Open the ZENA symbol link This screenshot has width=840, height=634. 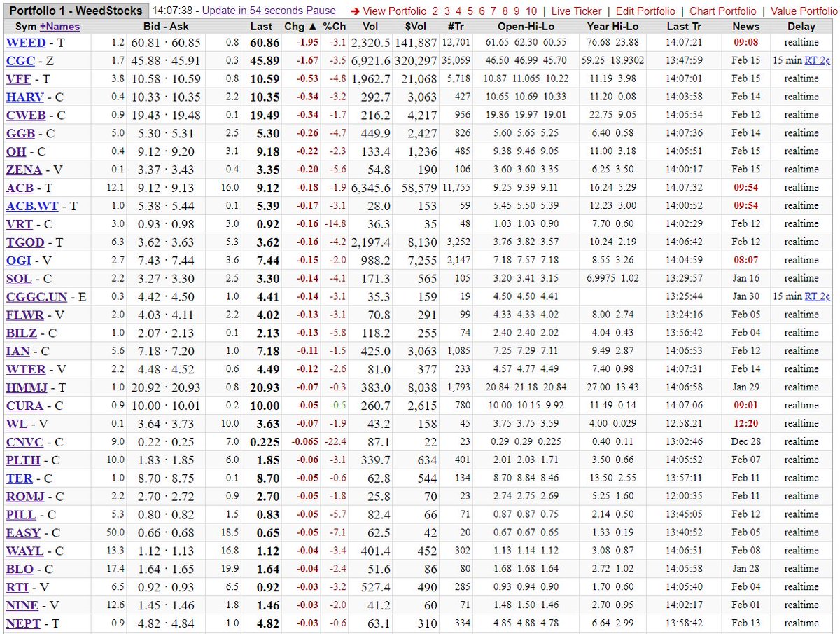click(x=24, y=170)
